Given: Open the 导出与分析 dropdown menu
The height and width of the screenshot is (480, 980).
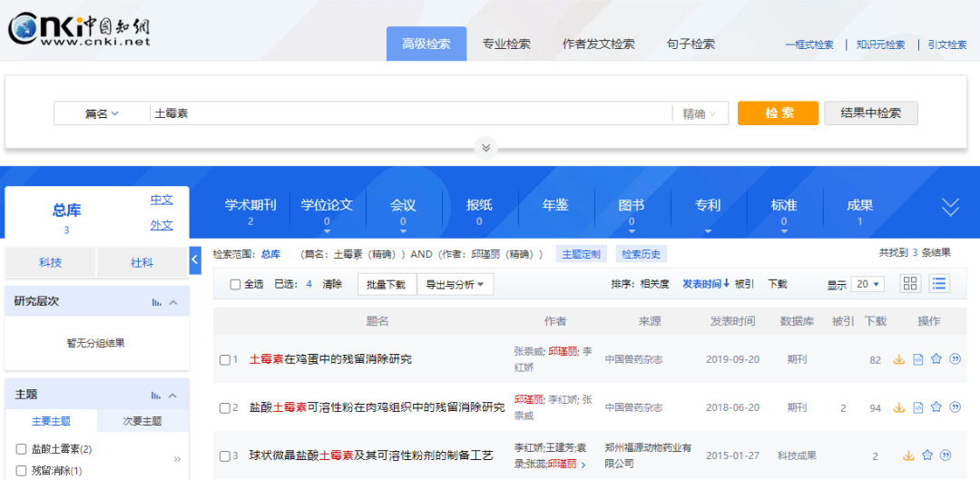Looking at the screenshot, I should click(455, 284).
